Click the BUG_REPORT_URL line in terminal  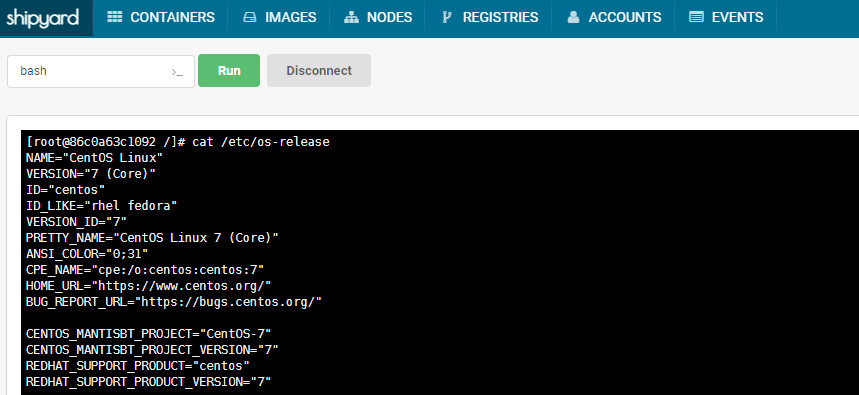pos(174,302)
